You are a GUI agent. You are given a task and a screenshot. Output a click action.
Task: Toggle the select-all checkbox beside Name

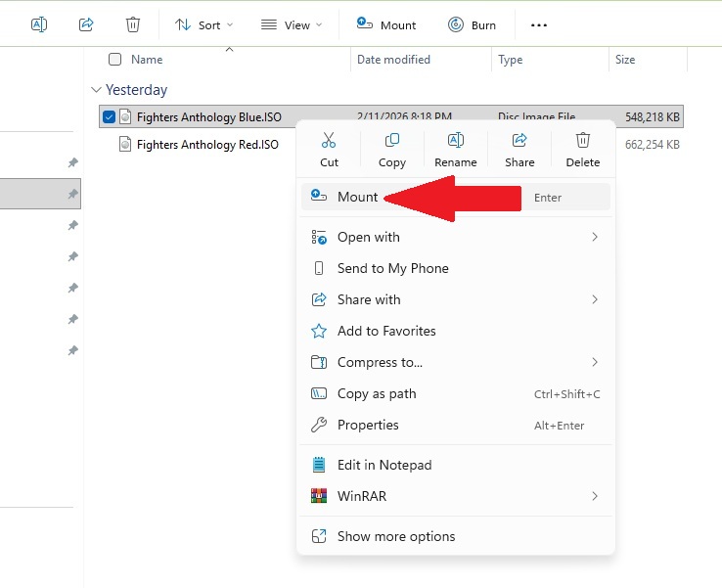pos(114,60)
